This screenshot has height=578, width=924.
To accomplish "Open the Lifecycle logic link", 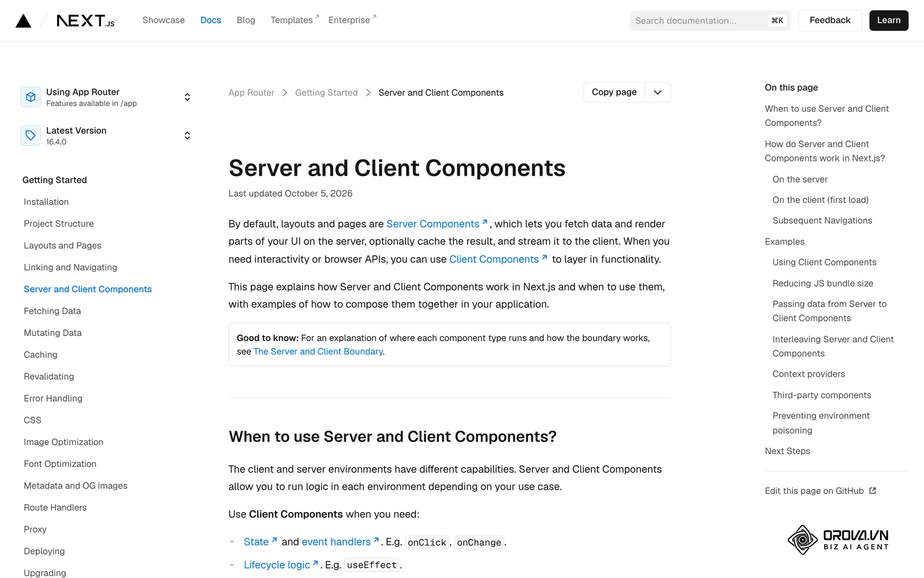I will coord(281,565).
